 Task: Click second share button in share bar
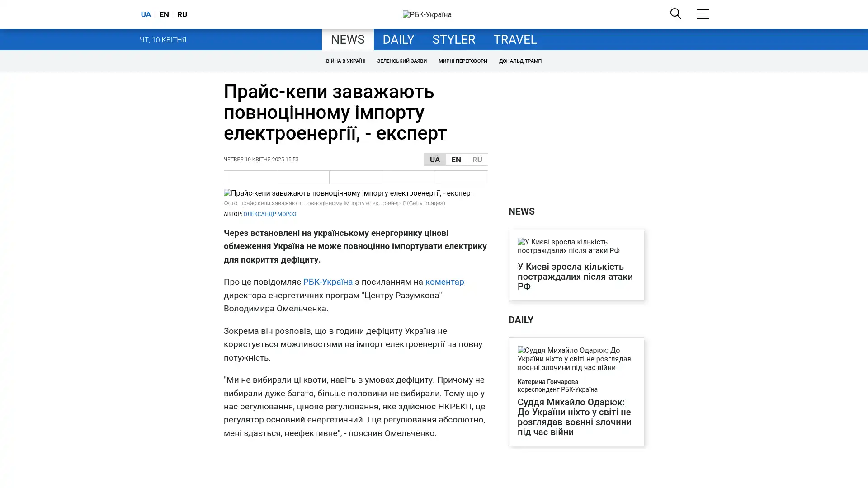pyautogui.click(x=303, y=177)
